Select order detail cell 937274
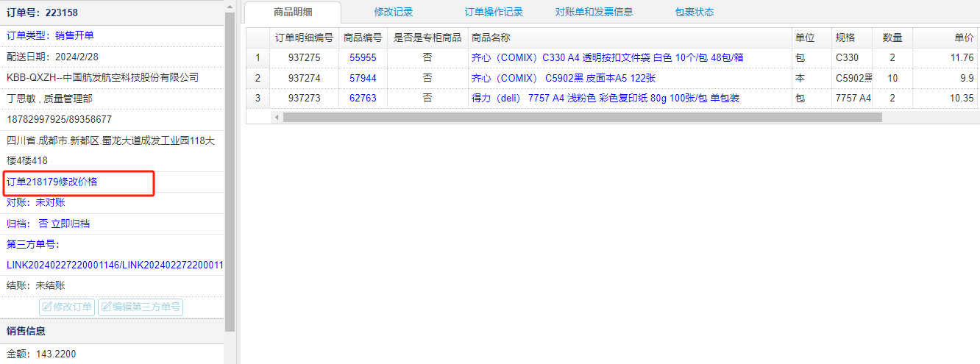980x364 pixels. tap(304, 78)
